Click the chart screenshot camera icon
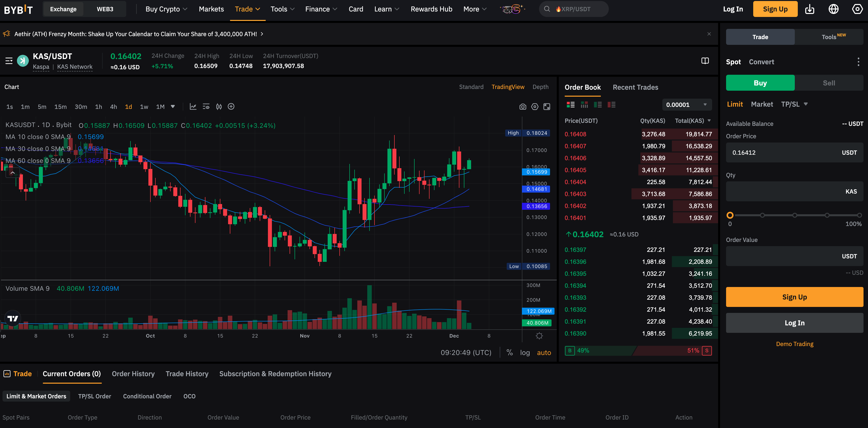This screenshot has height=428, width=868. coord(523,107)
